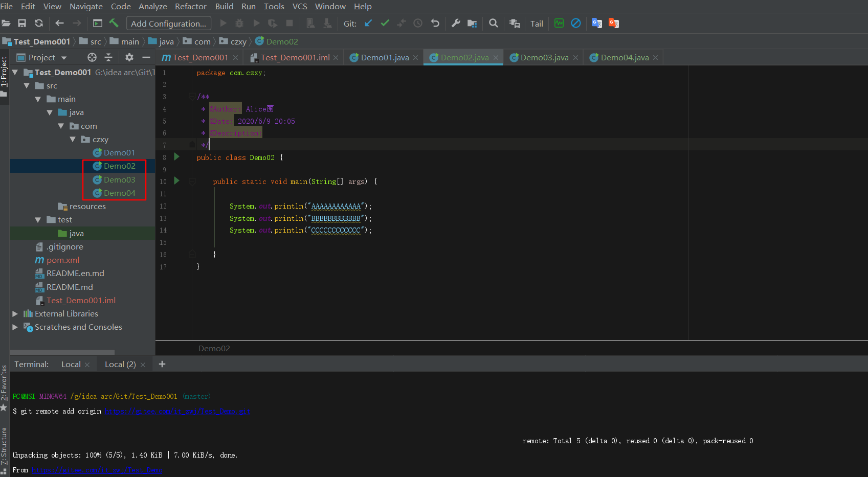Click the gitee URL after 'git remote add origin'
The image size is (868, 477).
177,411
